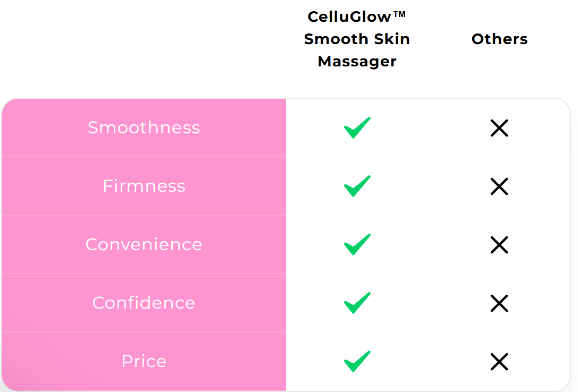
Task: Click the CelluGlow™ brand name text
Action: [357, 16]
